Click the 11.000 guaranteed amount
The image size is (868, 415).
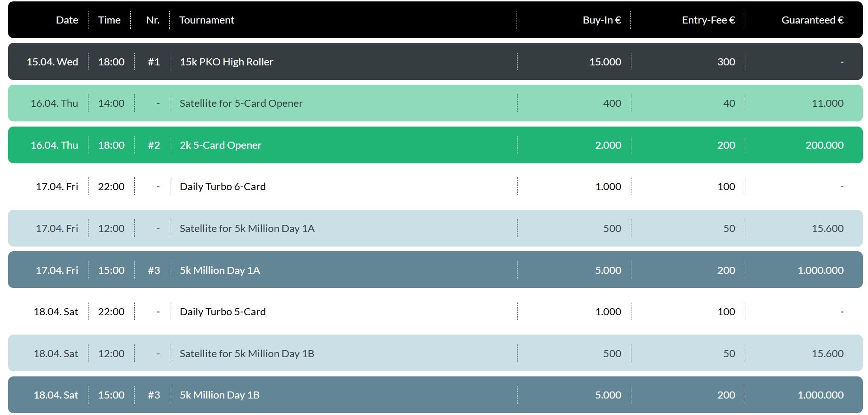click(827, 104)
